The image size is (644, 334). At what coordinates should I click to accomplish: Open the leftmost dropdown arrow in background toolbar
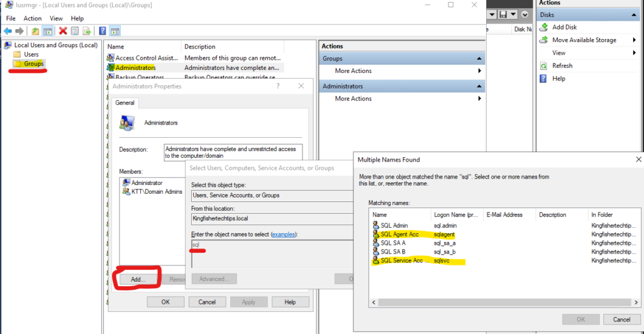click(x=492, y=14)
